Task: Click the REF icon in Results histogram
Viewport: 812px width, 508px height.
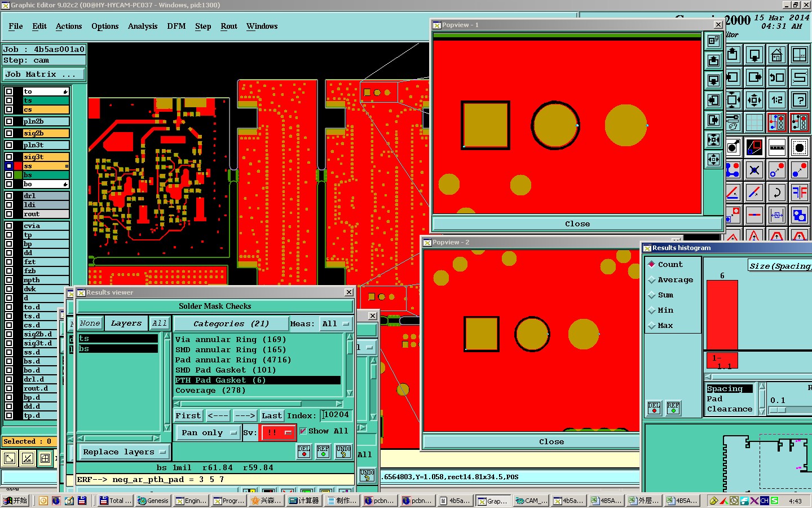Action: (x=673, y=408)
